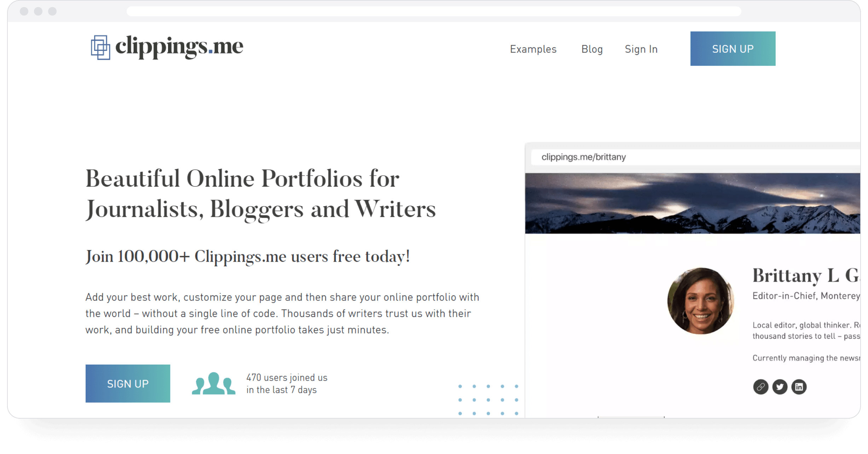The image size is (868, 454).
Task: Click the teal group-of-users icon
Action: pyautogui.click(x=214, y=383)
